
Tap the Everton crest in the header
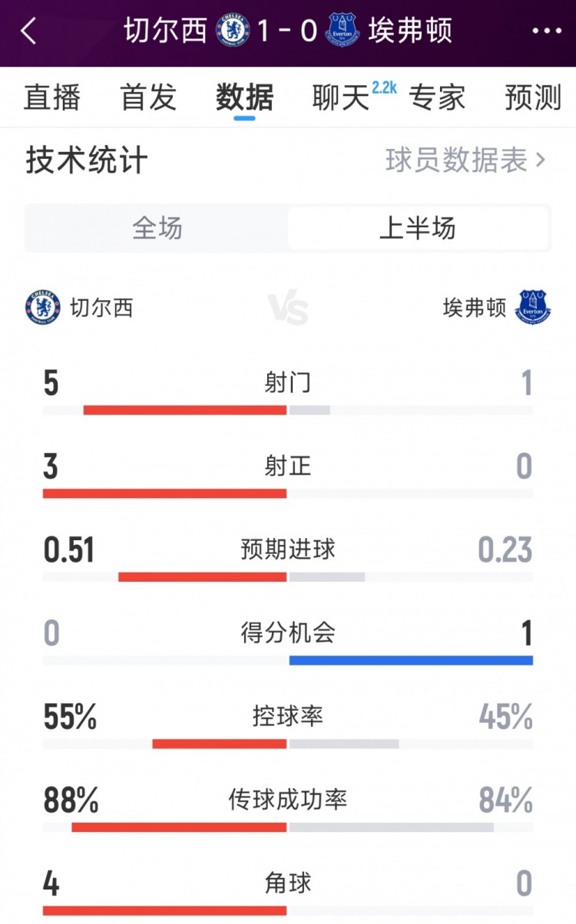tap(343, 31)
